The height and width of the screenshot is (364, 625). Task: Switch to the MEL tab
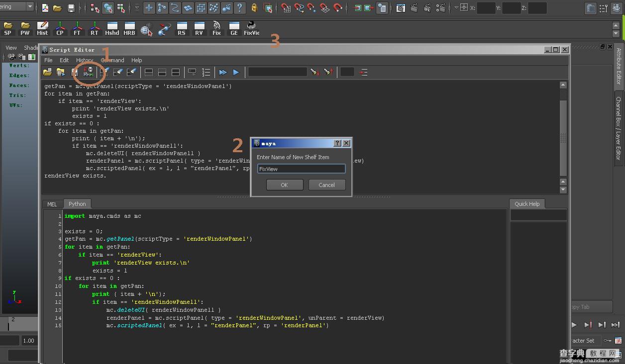[52, 204]
